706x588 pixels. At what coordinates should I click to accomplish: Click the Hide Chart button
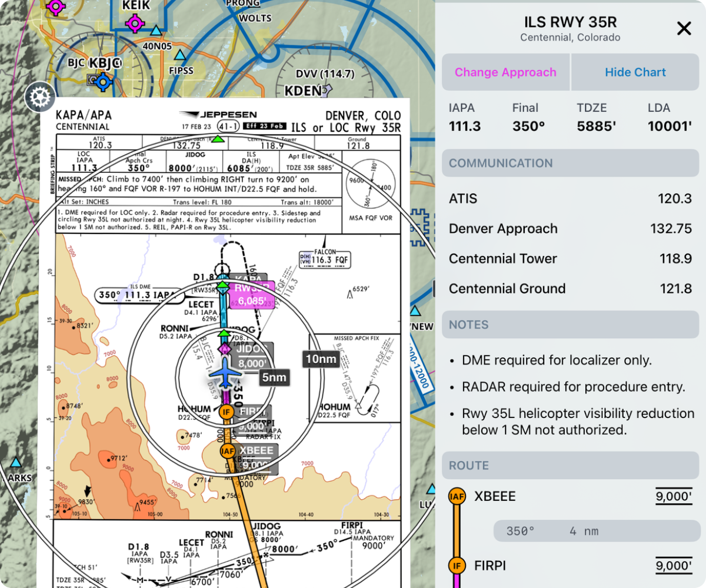tap(635, 72)
